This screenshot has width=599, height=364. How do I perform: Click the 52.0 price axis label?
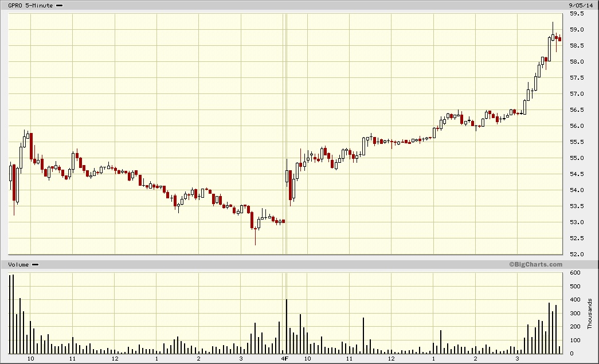(576, 255)
